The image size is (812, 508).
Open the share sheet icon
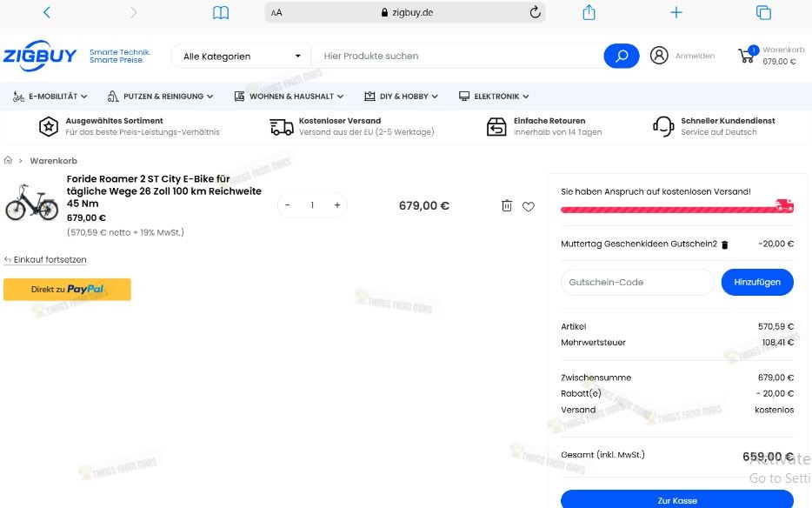[x=589, y=12]
